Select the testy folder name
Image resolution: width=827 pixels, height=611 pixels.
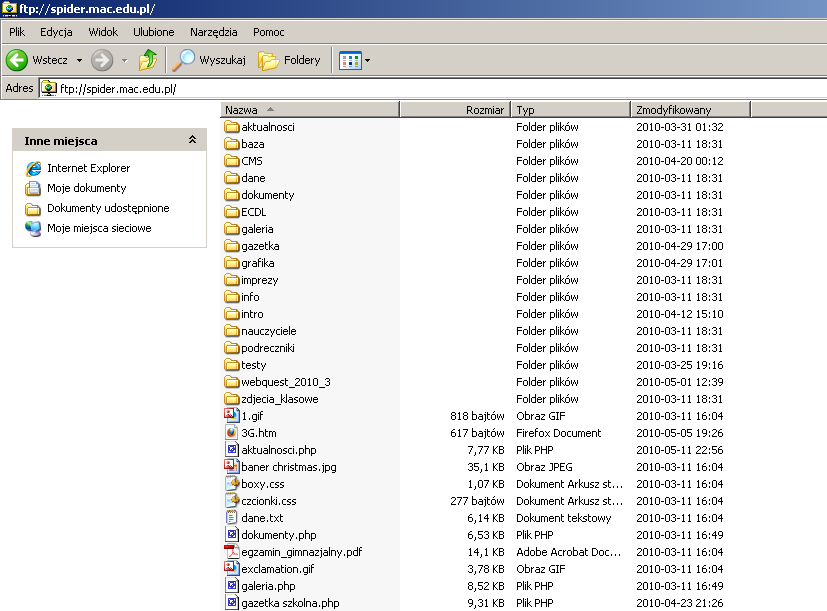[254, 365]
